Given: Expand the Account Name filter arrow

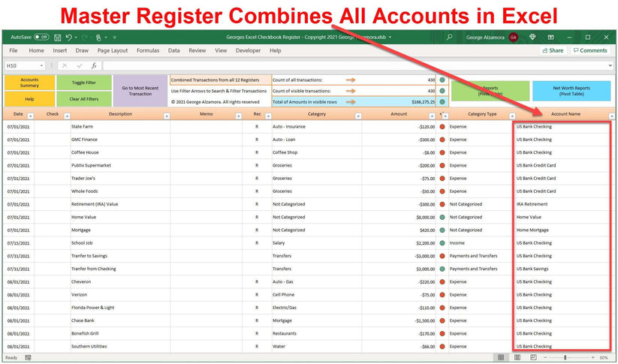Looking at the screenshot, I should point(611,116).
